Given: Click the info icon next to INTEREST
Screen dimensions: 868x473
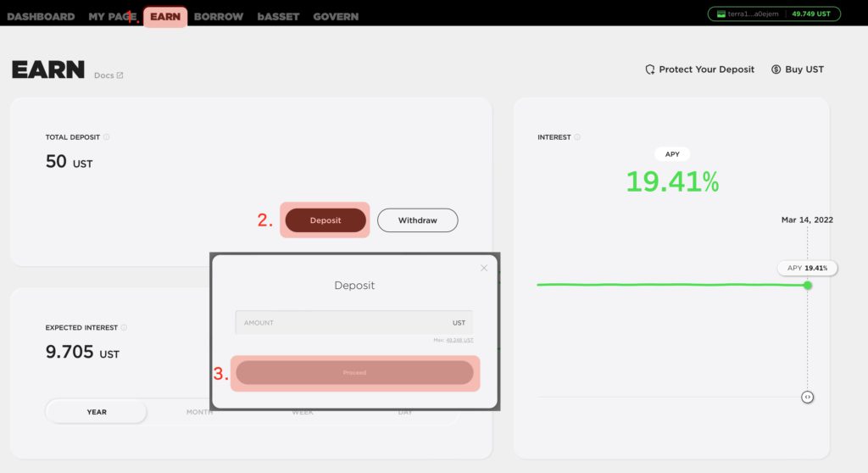Looking at the screenshot, I should pos(576,136).
